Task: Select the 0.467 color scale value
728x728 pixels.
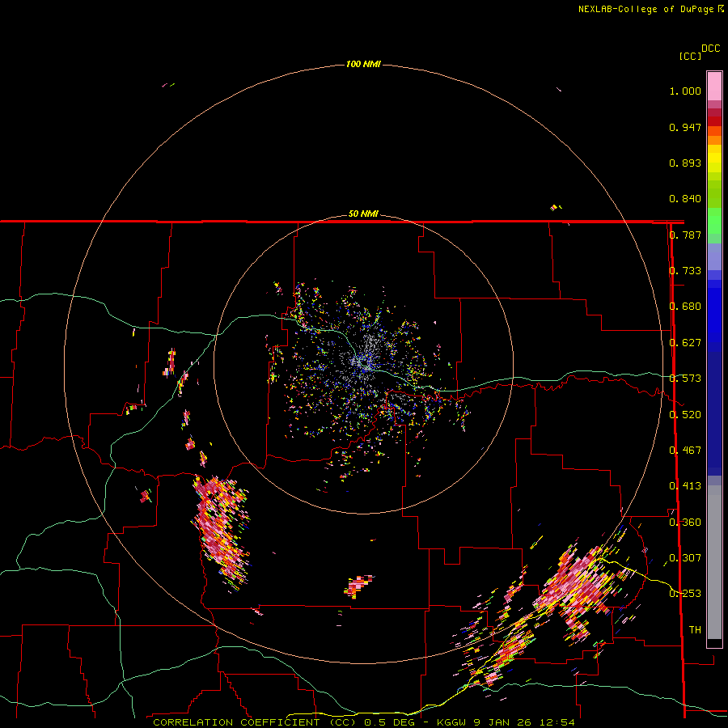Action: [685, 451]
